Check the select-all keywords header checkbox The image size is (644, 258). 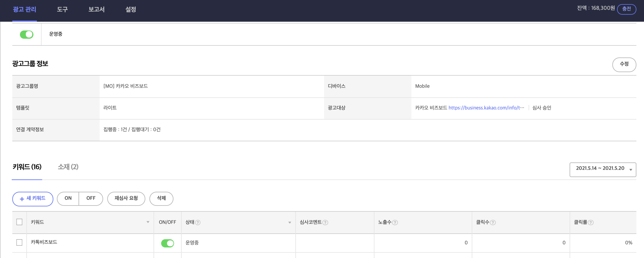click(19, 222)
